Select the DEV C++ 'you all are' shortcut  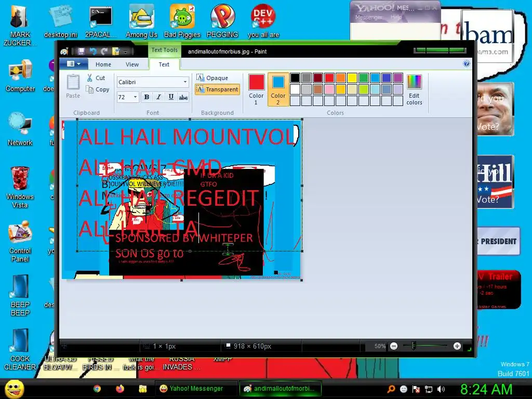coord(263,21)
